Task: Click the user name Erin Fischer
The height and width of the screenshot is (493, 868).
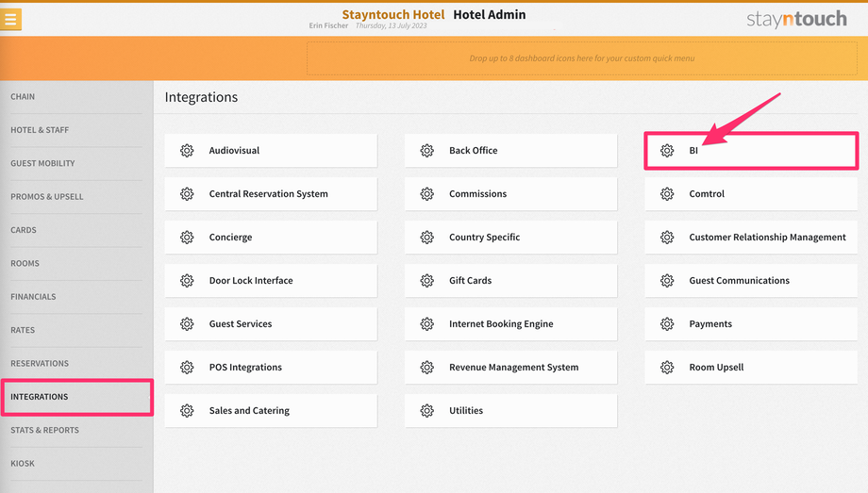Action: pos(329,25)
